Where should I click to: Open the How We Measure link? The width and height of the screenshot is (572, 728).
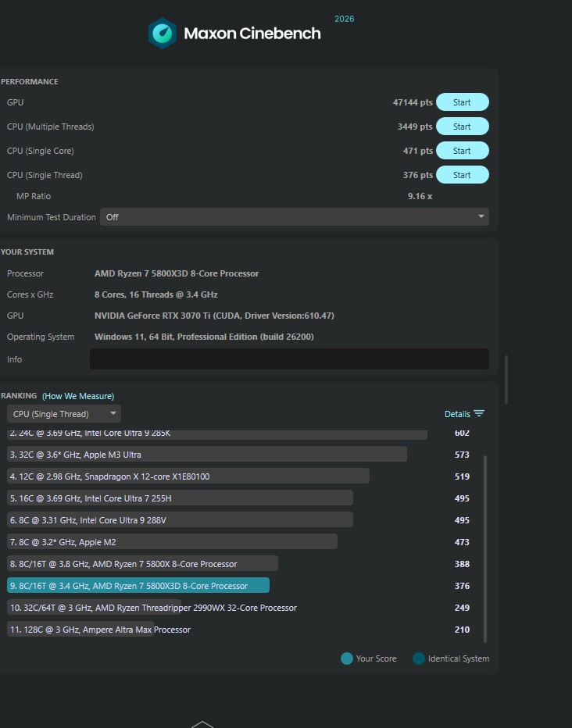tap(78, 396)
